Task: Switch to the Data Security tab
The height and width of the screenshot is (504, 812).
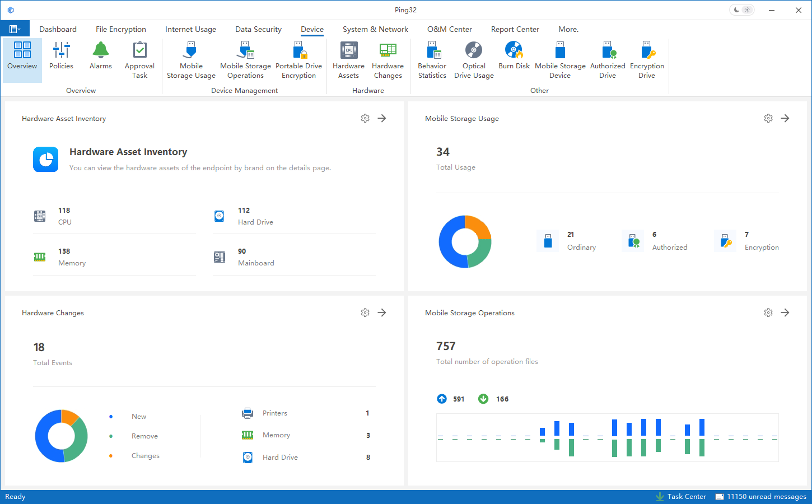Action: 258,29
